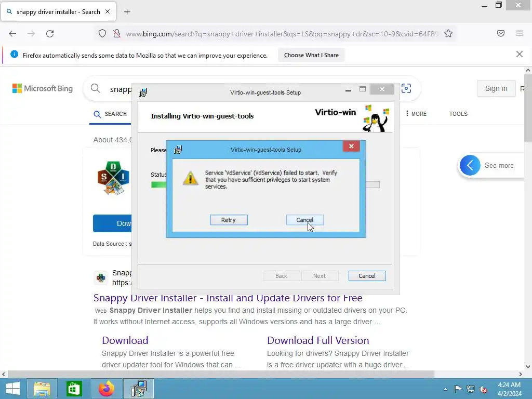Viewport: 532px width, 399px height.
Task: Dismiss the Firefox data notification bar
Action: (520, 54)
